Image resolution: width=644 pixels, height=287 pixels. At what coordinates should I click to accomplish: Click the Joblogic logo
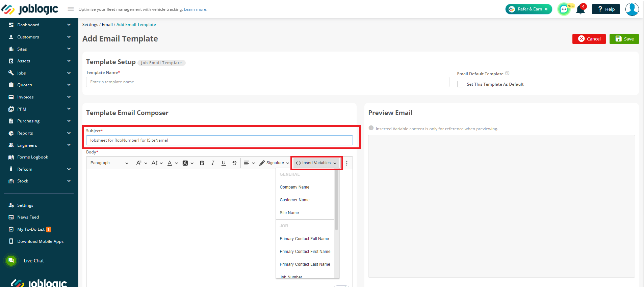30,9
